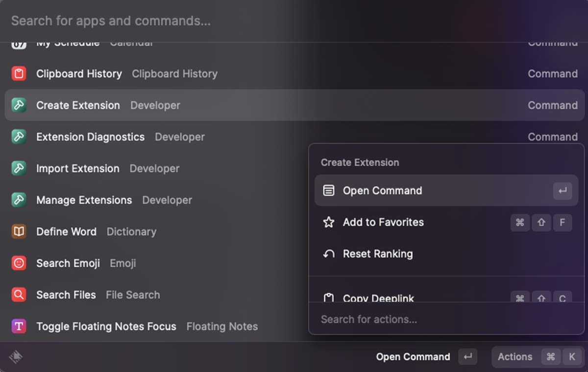Click the Extension Diagnostics icon
Viewport: 588px width, 372px height.
tap(18, 137)
